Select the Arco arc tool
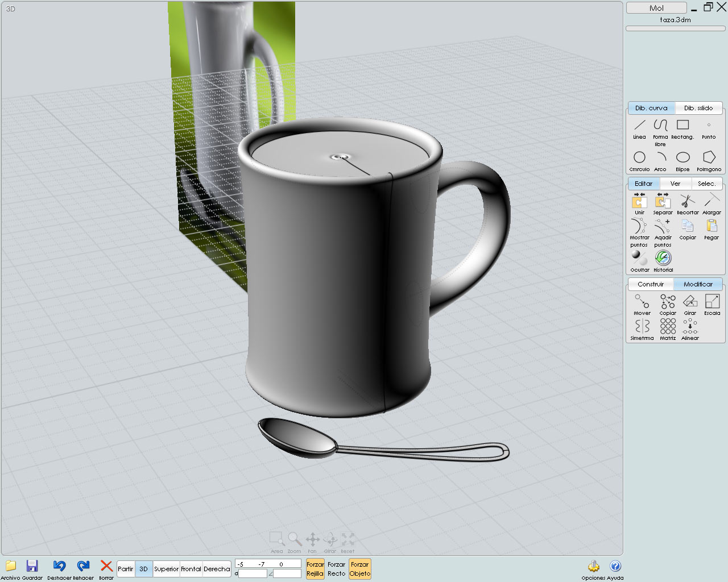 [x=660, y=161]
